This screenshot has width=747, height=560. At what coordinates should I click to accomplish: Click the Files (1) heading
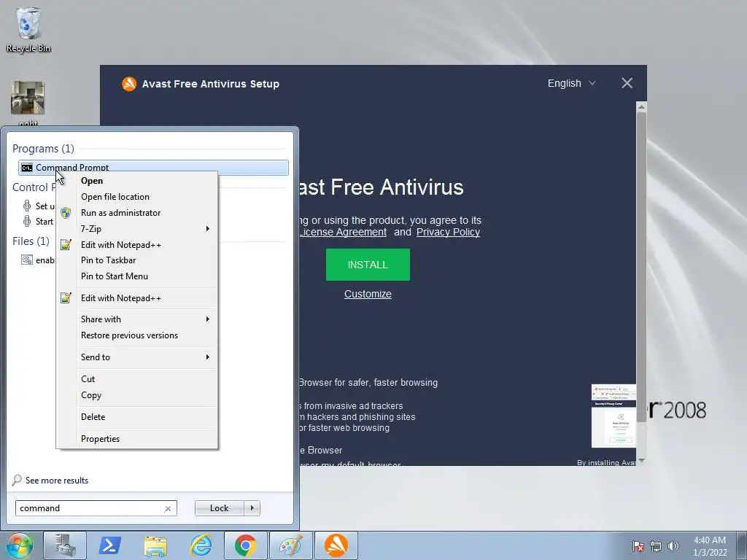[31, 241]
